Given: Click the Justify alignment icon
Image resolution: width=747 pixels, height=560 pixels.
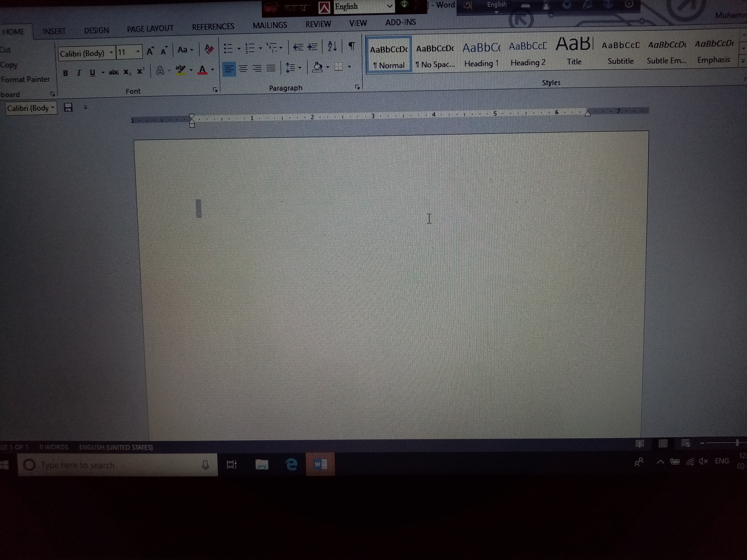Looking at the screenshot, I should (x=271, y=68).
